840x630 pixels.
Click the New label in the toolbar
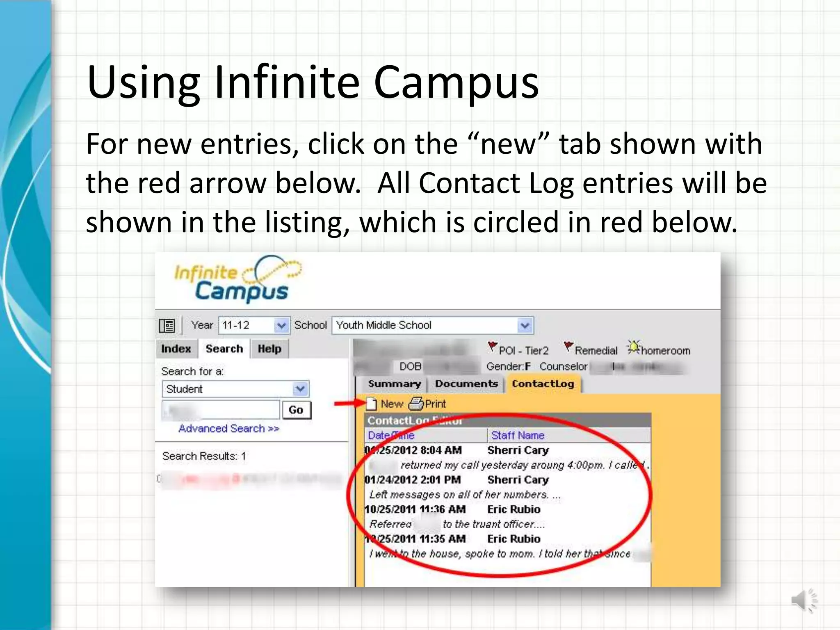click(392, 404)
